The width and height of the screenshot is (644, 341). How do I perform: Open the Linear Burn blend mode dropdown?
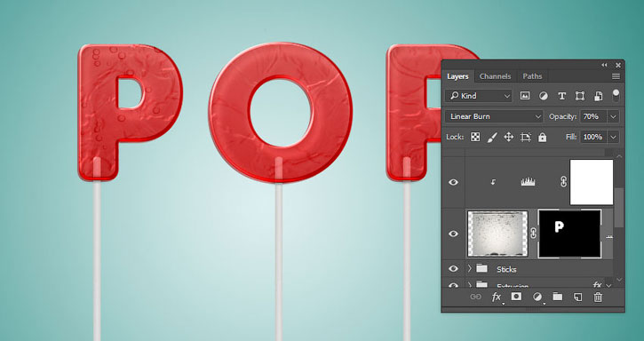[x=494, y=116]
